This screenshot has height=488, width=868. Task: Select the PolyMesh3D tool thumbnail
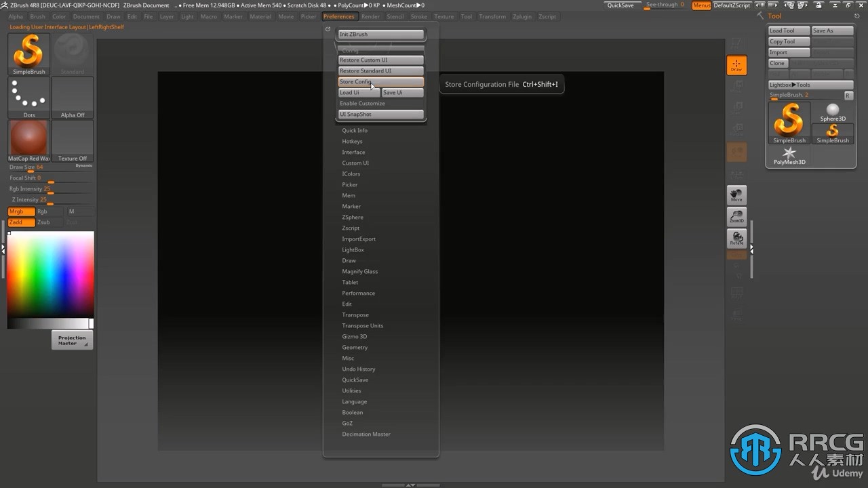pyautogui.click(x=789, y=156)
